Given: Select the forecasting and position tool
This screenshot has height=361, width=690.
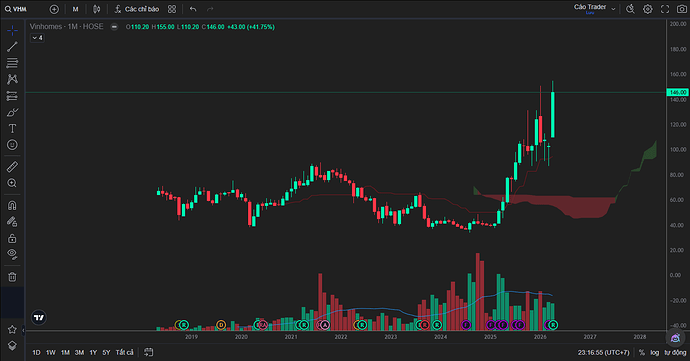Looking at the screenshot, I should click(12, 96).
